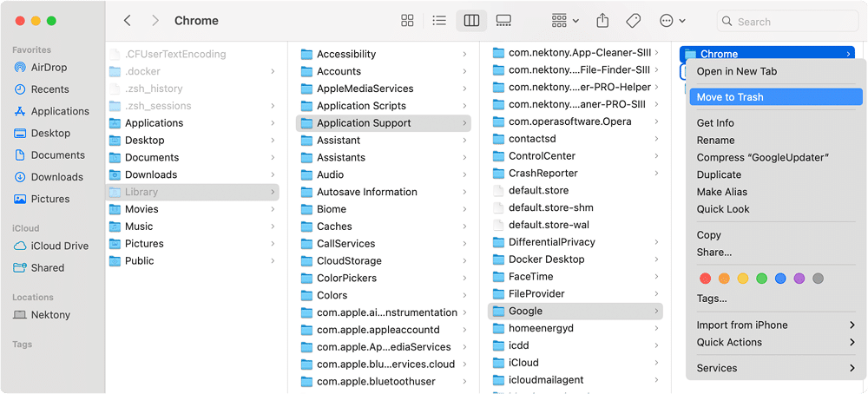Apply the green tag color
Viewport: 868px width, 394px height.
[762, 279]
